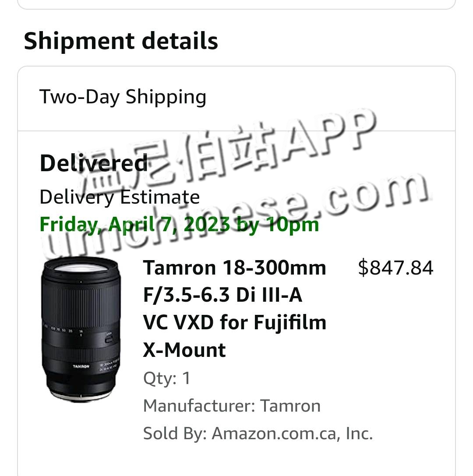
Task: Open the Tamron 18-300mm product title link
Action: [235, 308]
